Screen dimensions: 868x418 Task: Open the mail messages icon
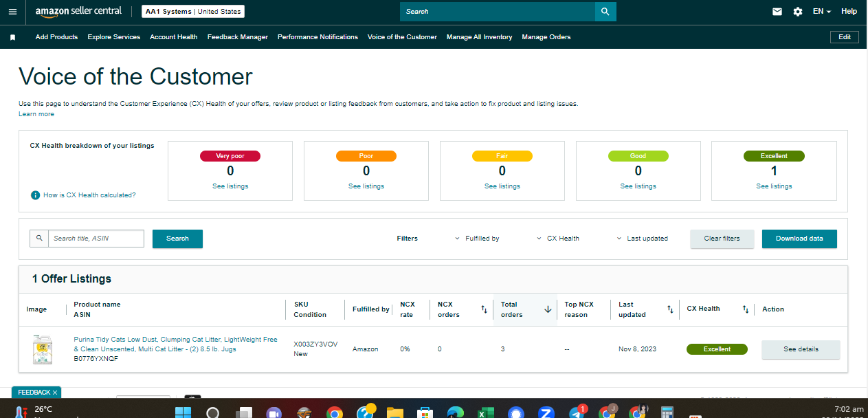click(777, 12)
